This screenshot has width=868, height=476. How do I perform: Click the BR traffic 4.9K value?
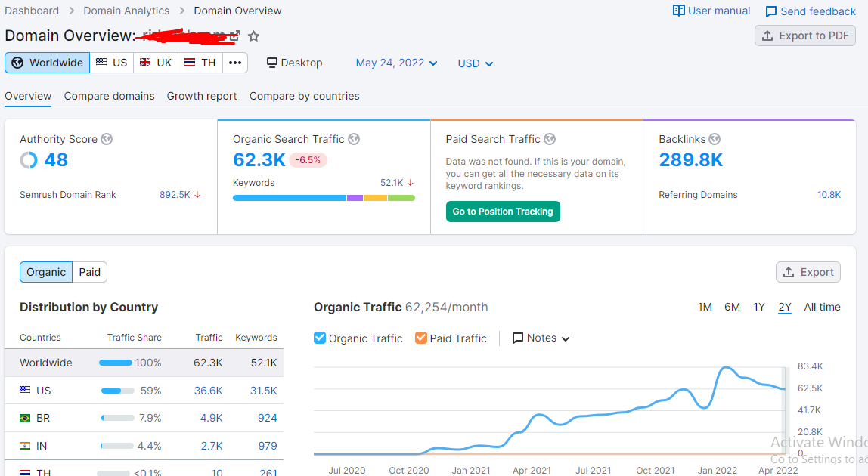(212, 418)
